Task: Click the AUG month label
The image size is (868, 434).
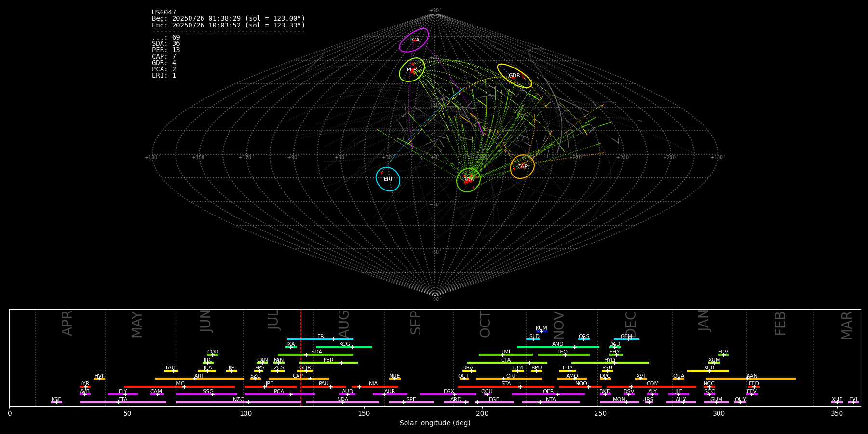Action: 344,324
